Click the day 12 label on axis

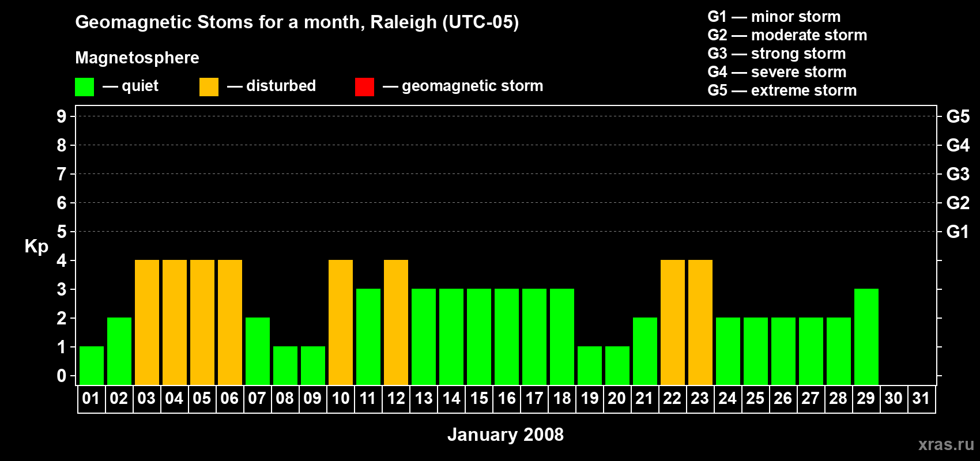(x=396, y=399)
